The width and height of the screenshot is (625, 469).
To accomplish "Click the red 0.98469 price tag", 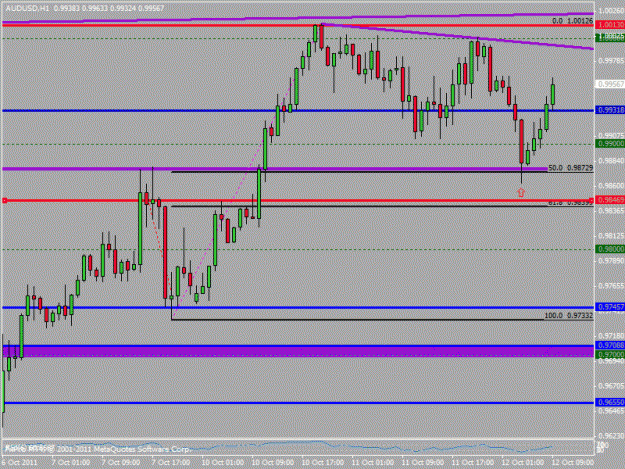I will click(610, 200).
